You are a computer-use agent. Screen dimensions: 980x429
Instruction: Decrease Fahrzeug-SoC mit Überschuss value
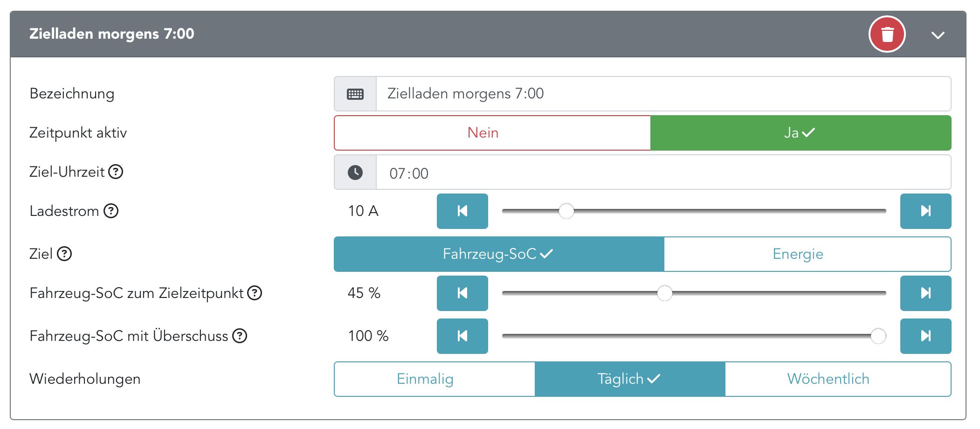click(462, 336)
